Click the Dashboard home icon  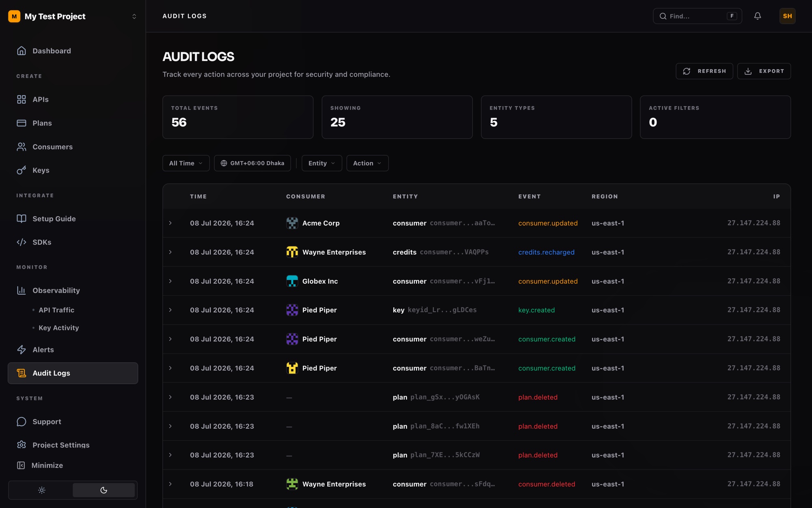[22, 51]
